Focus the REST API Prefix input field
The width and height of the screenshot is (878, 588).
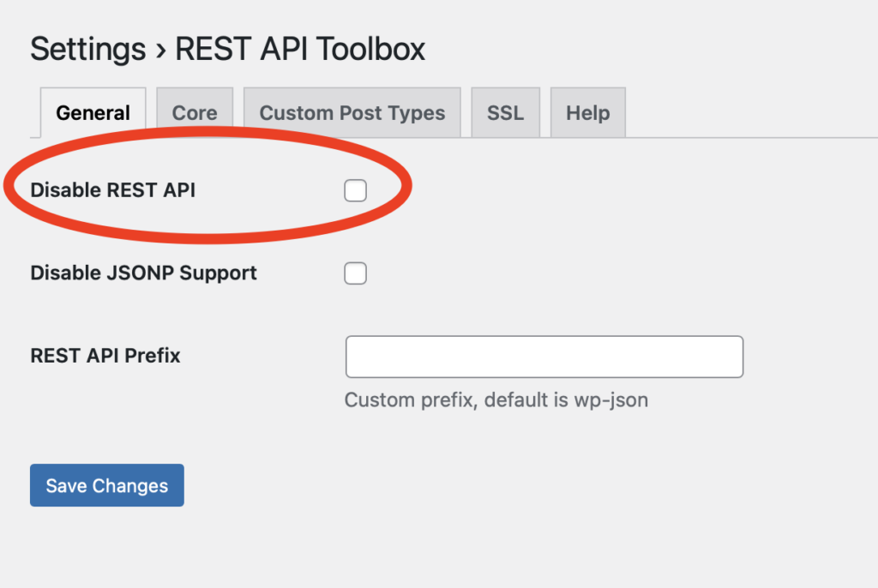tap(544, 357)
